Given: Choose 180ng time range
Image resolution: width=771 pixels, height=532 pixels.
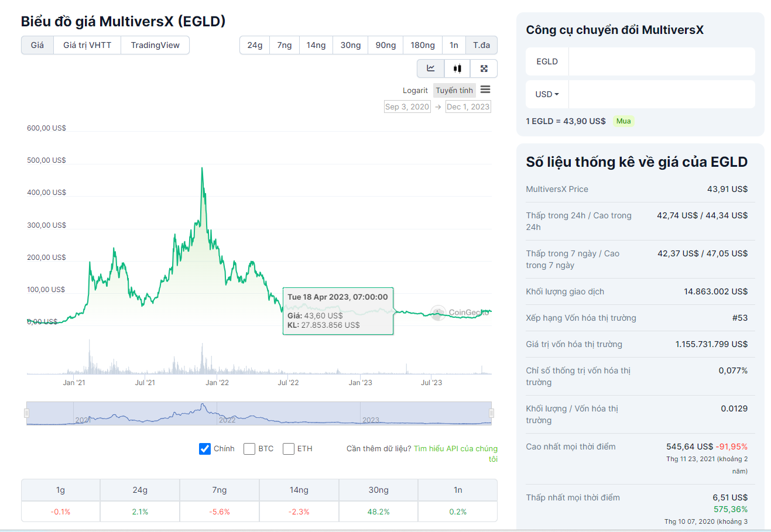Looking at the screenshot, I should [x=423, y=45].
